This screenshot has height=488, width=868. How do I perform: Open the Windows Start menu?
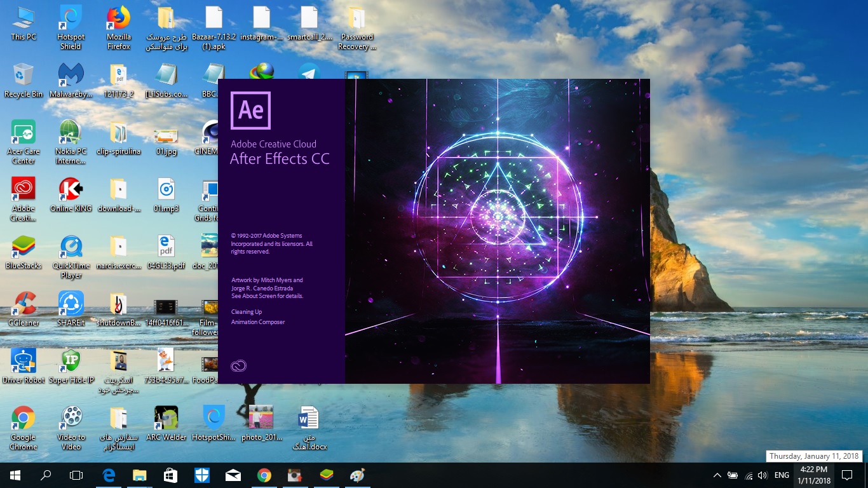(15, 475)
